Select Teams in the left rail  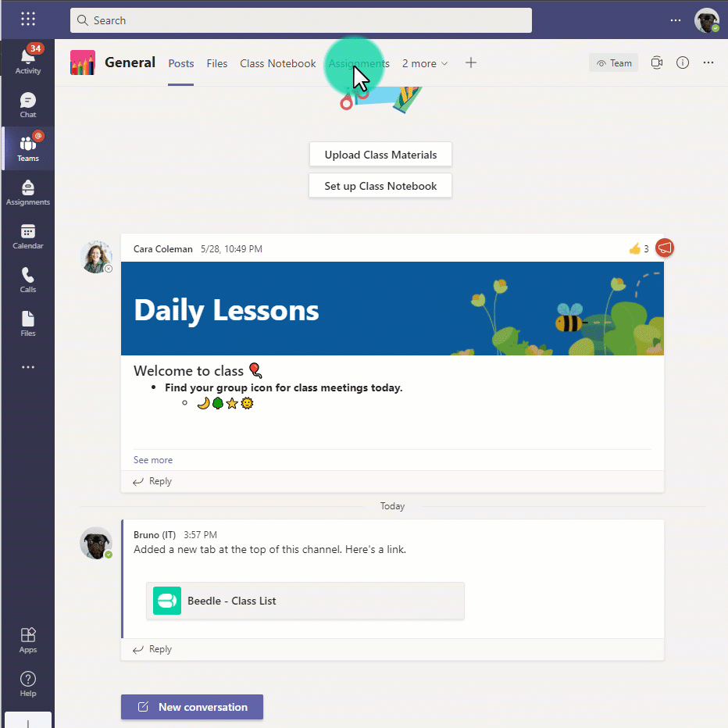click(28, 148)
